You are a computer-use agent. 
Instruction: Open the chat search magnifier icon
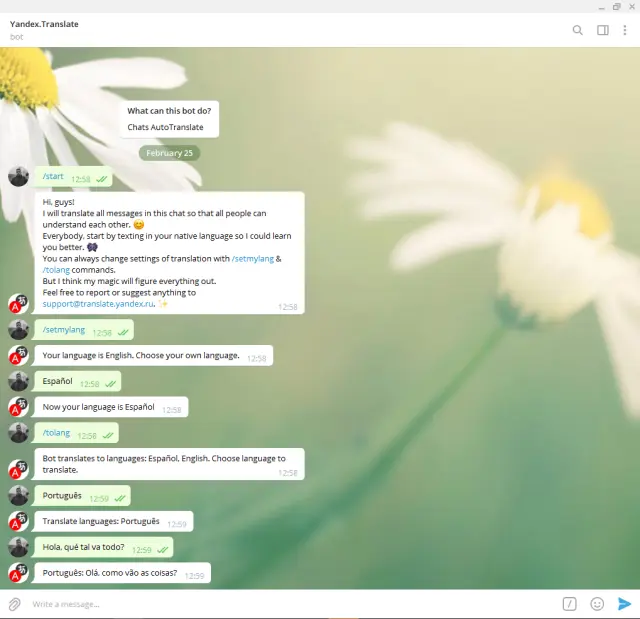pos(577,30)
